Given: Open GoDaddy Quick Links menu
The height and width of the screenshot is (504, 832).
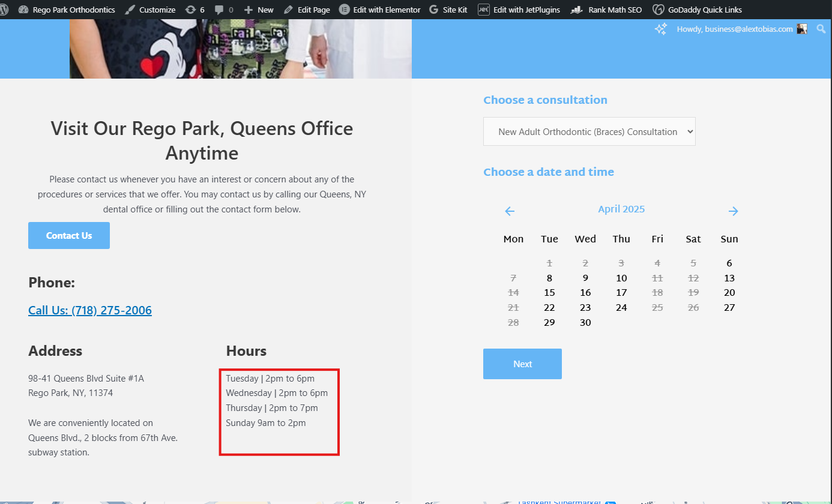Looking at the screenshot, I should click(698, 10).
